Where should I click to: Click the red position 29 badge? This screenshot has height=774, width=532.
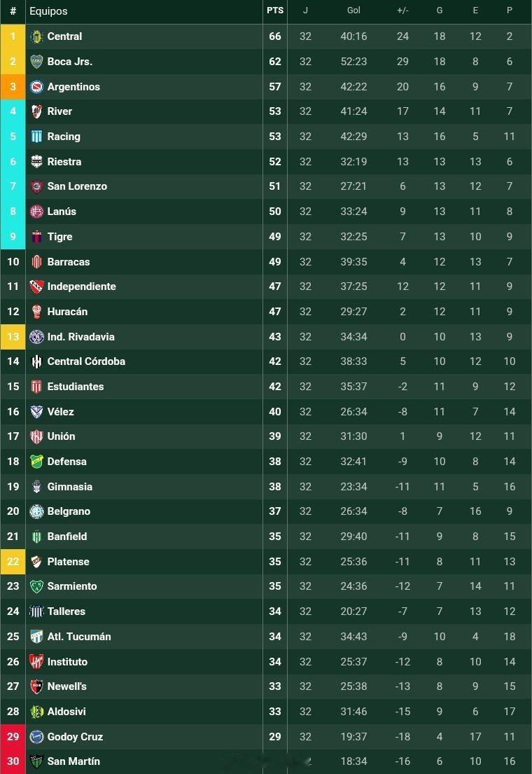click(13, 737)
